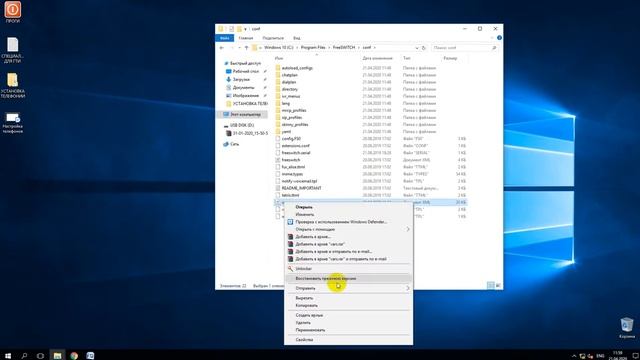Sort files by Дата изменения column
The height and width of the screenshot is (360, 640).
378,58
